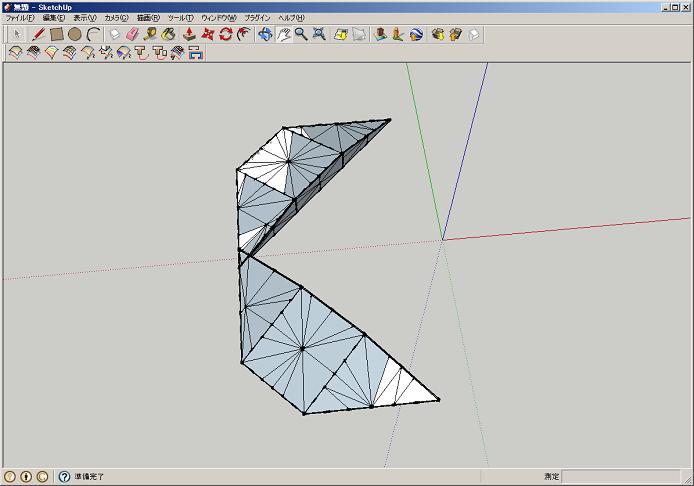The width and height of the screenshot is (694, 486).
Task: Select the Rectangle drawing tool
Action: (57, 34)
